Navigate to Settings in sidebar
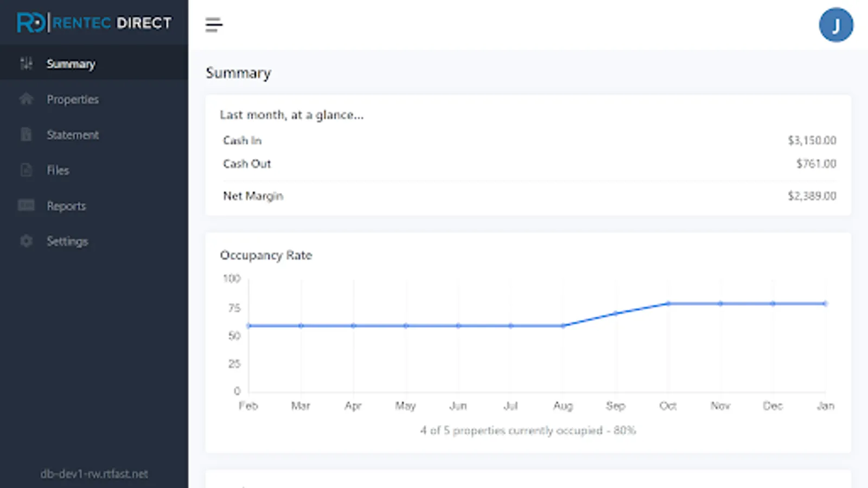This screenshot has height=488, width=868. [x=67, y=241]
